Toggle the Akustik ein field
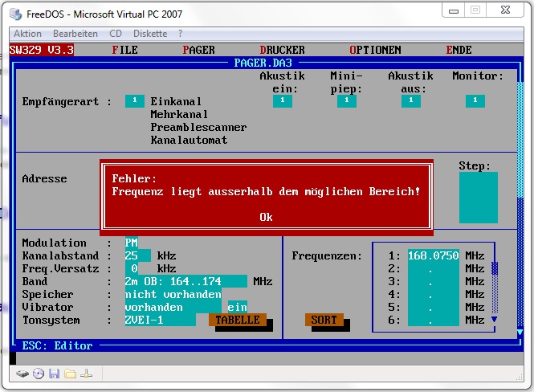The image size is (534, 392). [x=282, y=101]
